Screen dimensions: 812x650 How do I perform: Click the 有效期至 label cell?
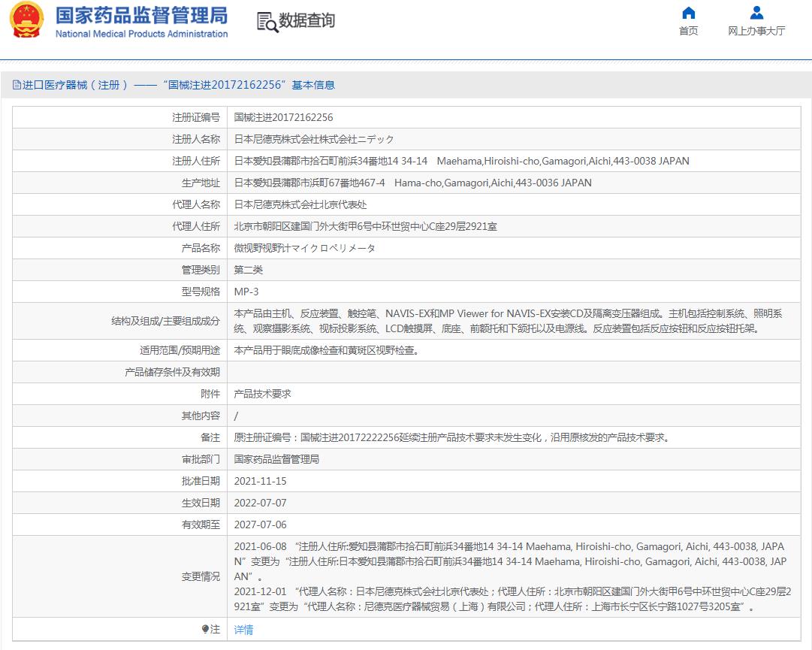click(119, 525)
